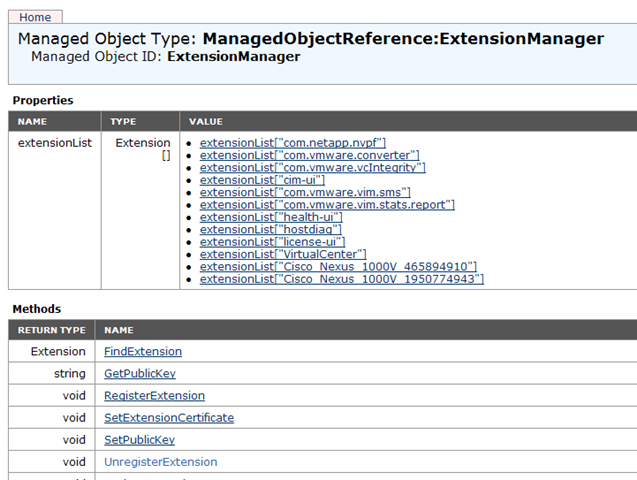The image size is (637, 480).
Task: Open the Home tab
Action: pos(35,17)
